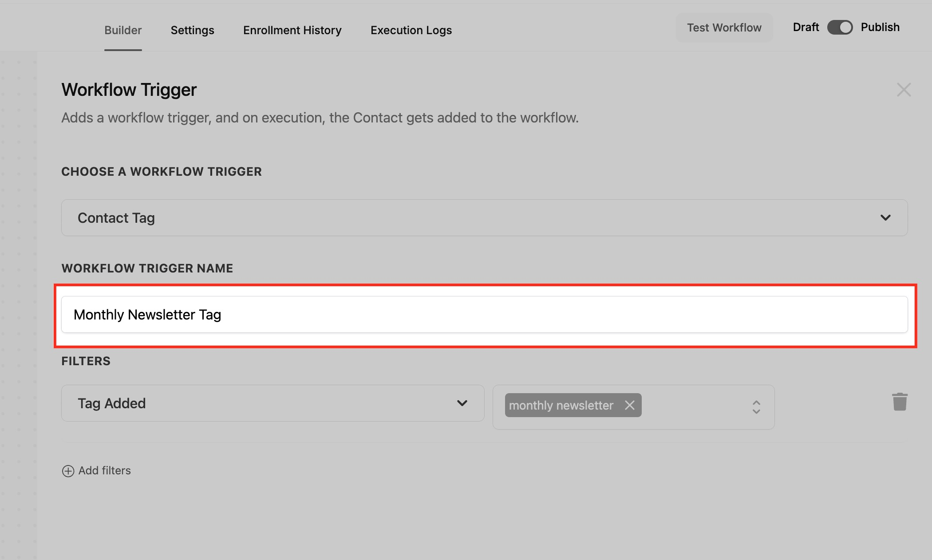Click the Draft label
The image size is (932, 560).
[806, 28]
